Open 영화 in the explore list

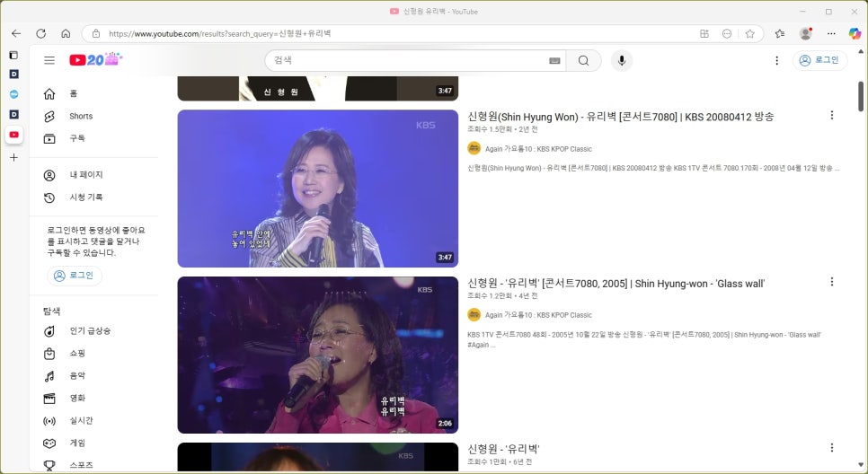(x=94, y=399)
